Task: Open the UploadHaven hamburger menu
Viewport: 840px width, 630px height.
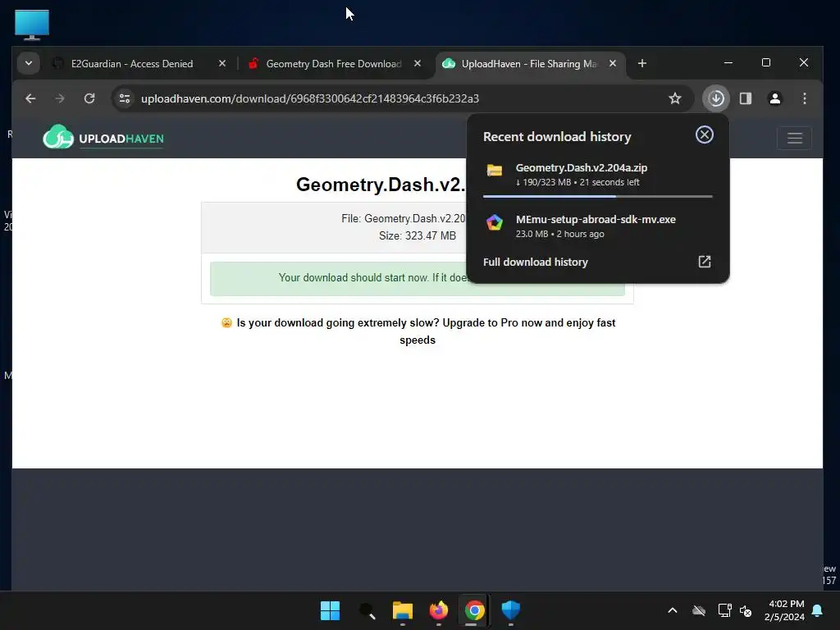Action: point(794,138)
